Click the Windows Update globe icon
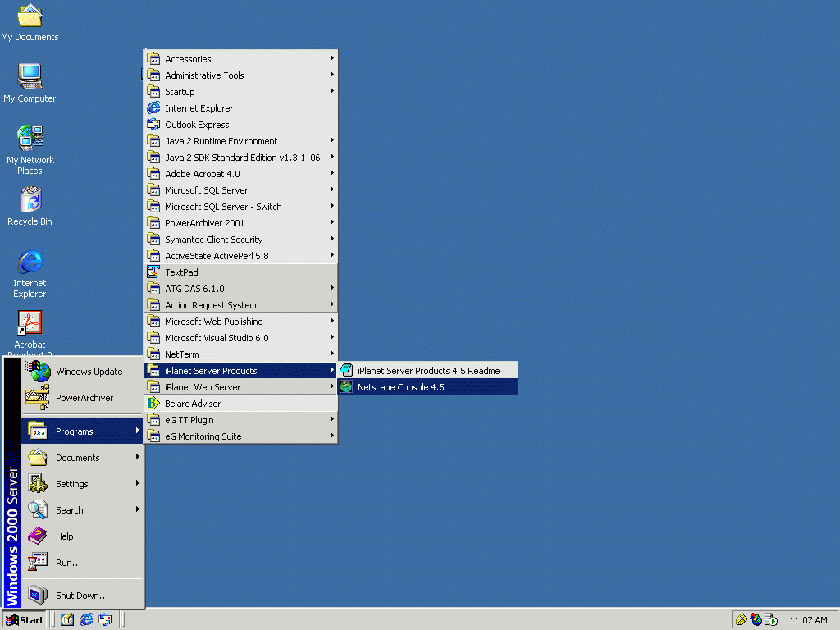Viewport: 840px width, 630px height. point(38,371)
